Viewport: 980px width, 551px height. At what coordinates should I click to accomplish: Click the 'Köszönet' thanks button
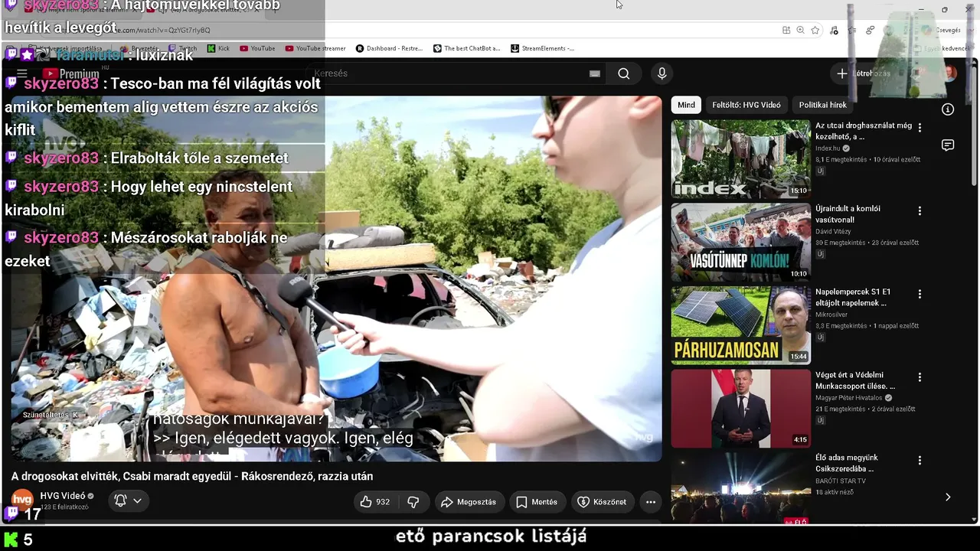click(601, 502)
